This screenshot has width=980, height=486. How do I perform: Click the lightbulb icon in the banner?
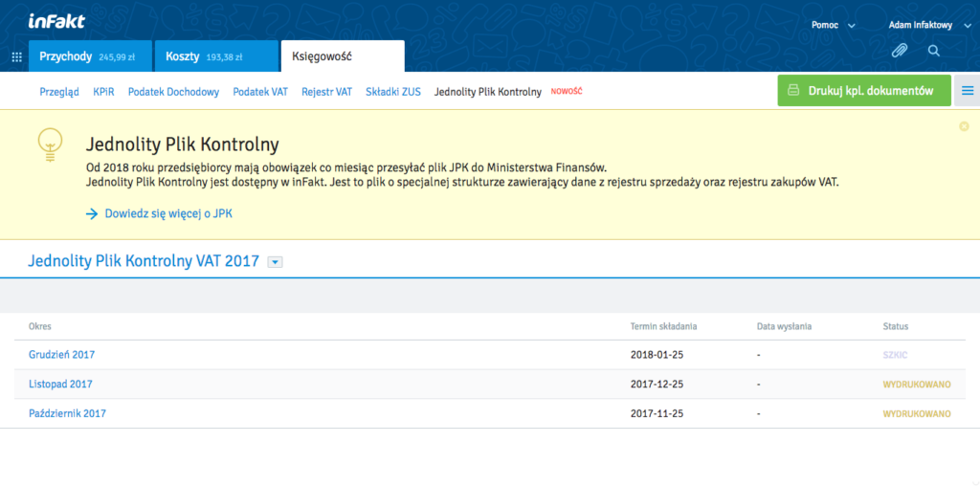(50, 145)
